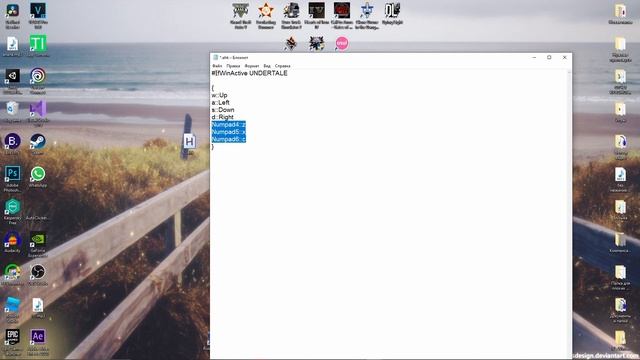Click the 's::Down' line
640x360 pixels.
(223, 110)
